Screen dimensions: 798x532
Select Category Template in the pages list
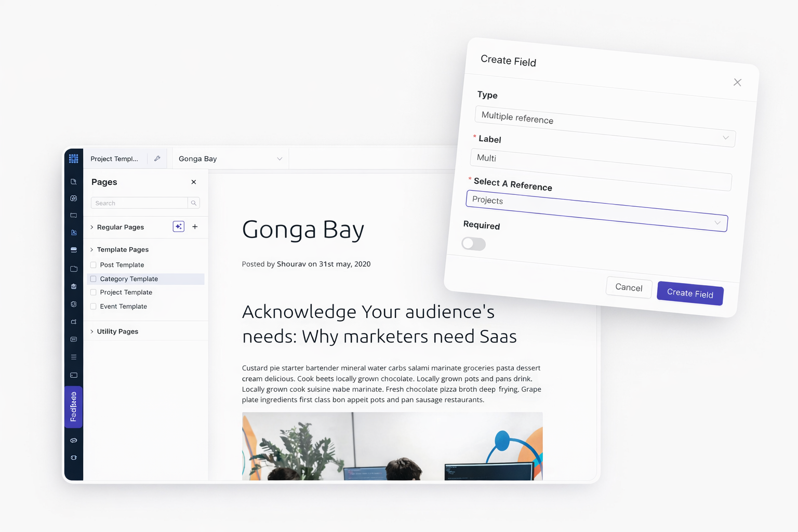pos(129,279)
